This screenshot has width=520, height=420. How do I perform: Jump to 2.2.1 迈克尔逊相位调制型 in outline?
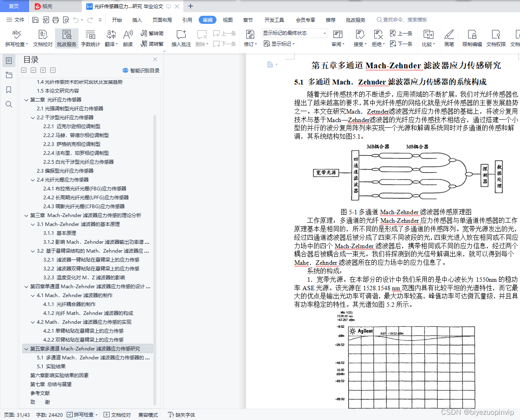pyautogui.click(x=72, y=127)
